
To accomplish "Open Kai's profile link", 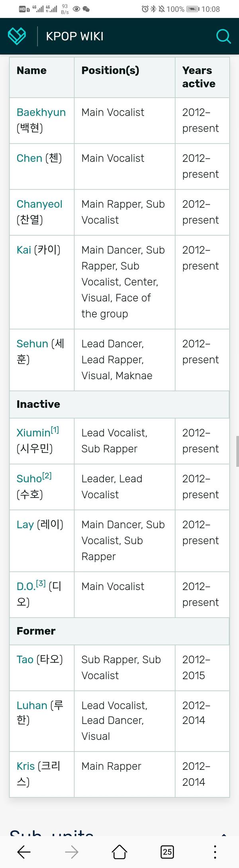I will [24, 250].
